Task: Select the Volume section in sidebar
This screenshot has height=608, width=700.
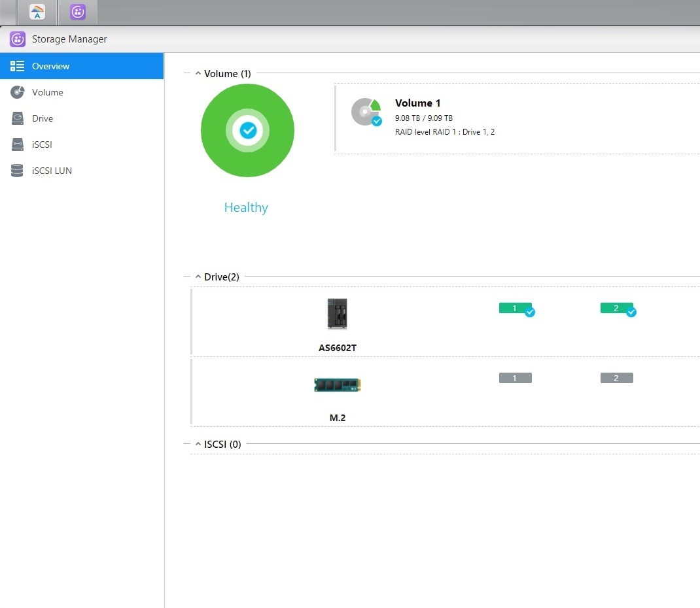Action: pos(47,92)
